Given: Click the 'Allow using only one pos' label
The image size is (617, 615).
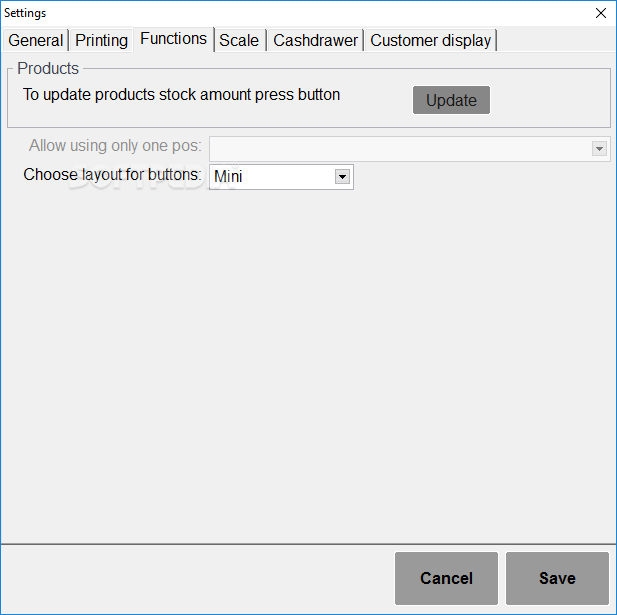Looking at the screenshot, I should click(115, 146).
